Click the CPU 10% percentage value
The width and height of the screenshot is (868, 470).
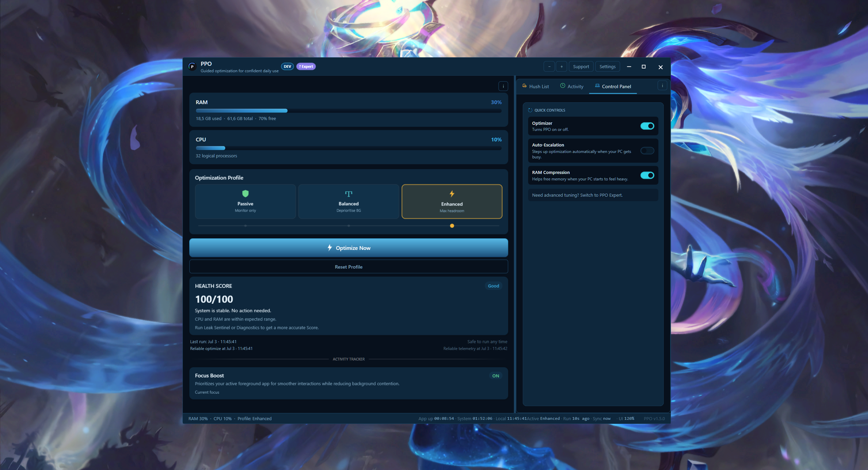pos(496,140)
